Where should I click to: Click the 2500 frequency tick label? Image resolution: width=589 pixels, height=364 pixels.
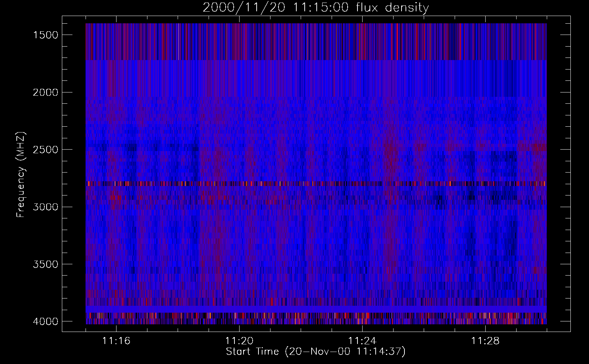45,150
